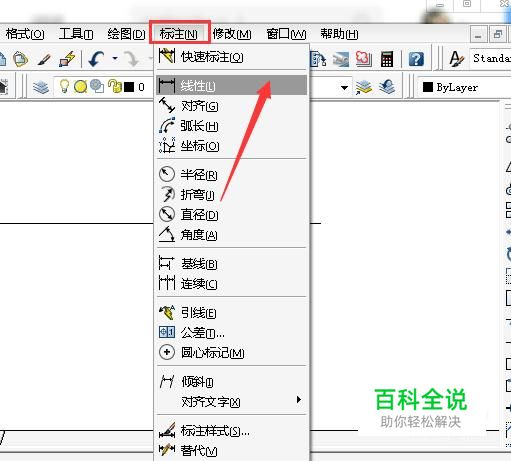The height and width of the screenshot is (461, 511).
Task: Open Layer Properties Manager icon
Action: 41,87
